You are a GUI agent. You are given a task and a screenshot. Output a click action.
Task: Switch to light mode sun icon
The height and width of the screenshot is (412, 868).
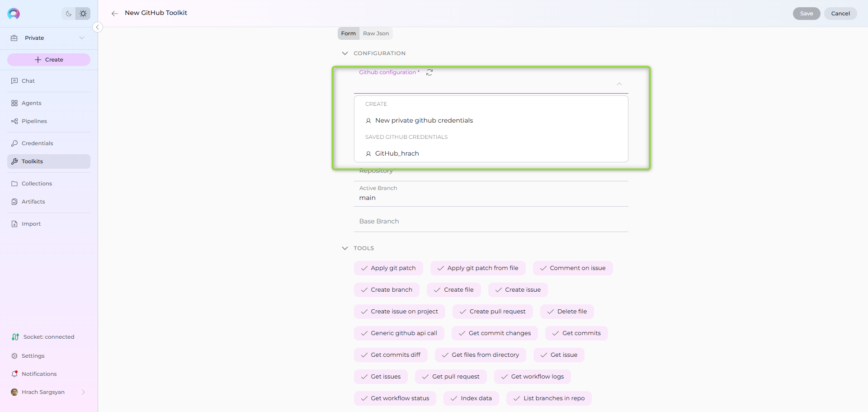pyautogui.click(x=83, y=14)
